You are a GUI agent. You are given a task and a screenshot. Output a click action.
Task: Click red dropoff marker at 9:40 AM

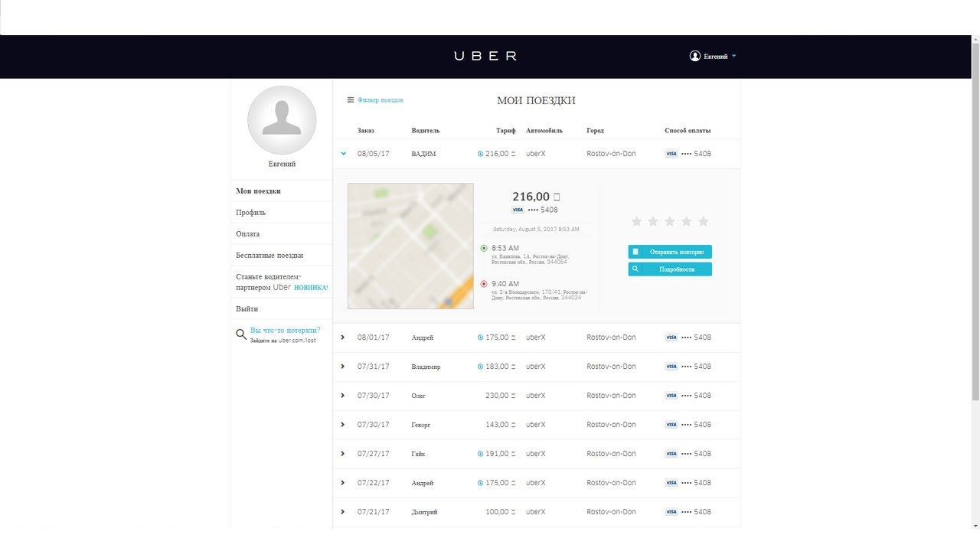pyautogui.click(x=484, y=284)
